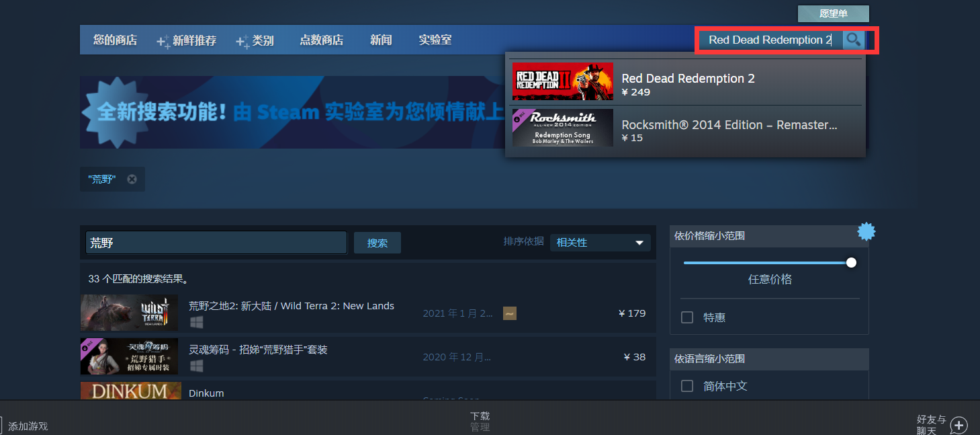Click the ¥ 179 price text
Viewport: 980px width, 435px height.
(632, 313)
